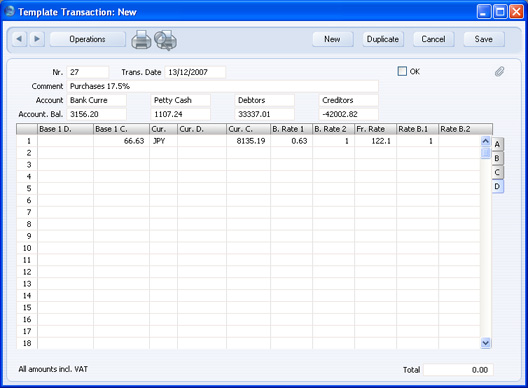Click the Comment field Purchases 17.5%

tap(222, 86)
